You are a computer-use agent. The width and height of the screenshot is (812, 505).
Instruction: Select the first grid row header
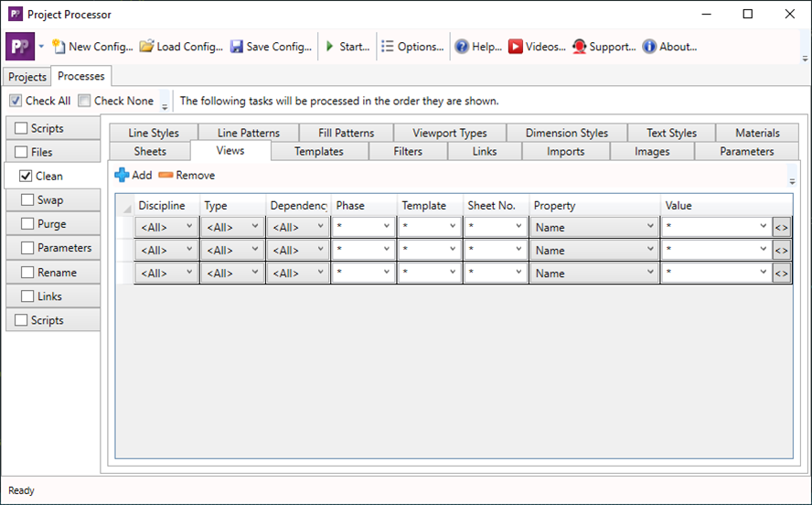tap(124, 228)
